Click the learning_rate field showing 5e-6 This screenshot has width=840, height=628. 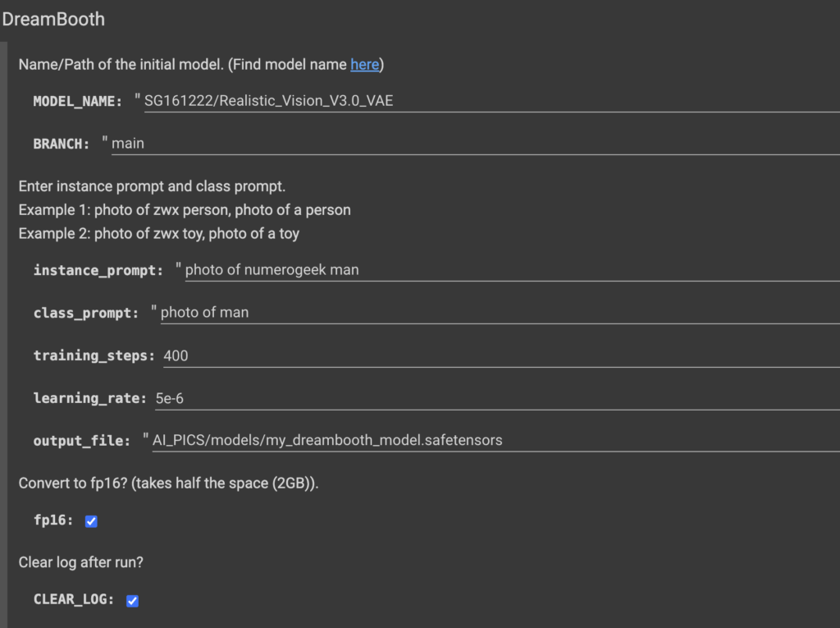coord(498,398)
